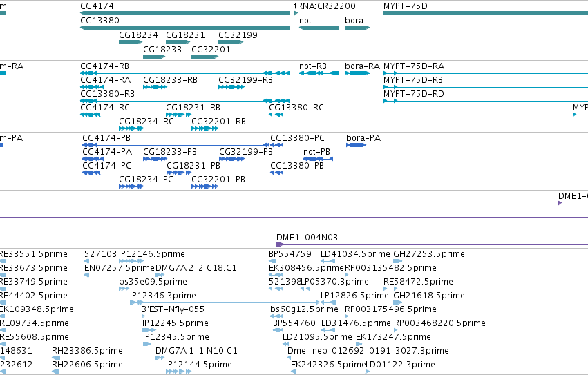The height and width of the screenshot is (375, 588).
Task: Select the CG4174 gene label
Action: pyautogui.click(x=97, y=6)
